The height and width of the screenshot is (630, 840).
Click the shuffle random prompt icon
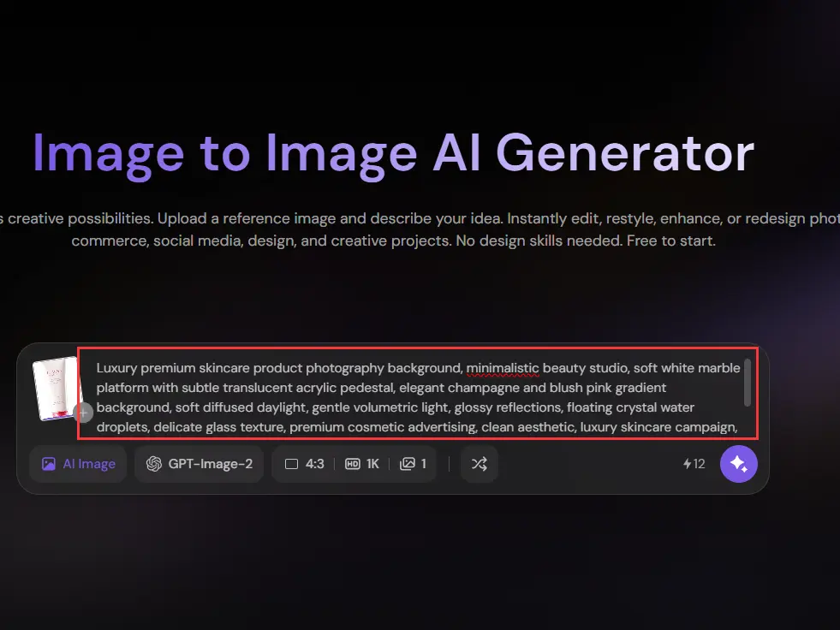479,464
